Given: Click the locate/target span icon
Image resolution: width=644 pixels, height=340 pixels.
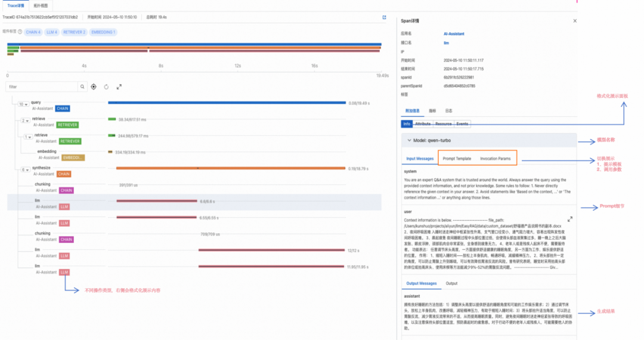Looking at the screenshot, I should tap(94, 86).
